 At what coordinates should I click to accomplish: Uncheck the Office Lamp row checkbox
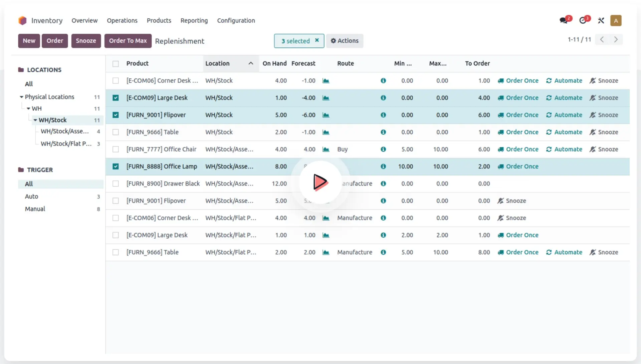(116, 166)
